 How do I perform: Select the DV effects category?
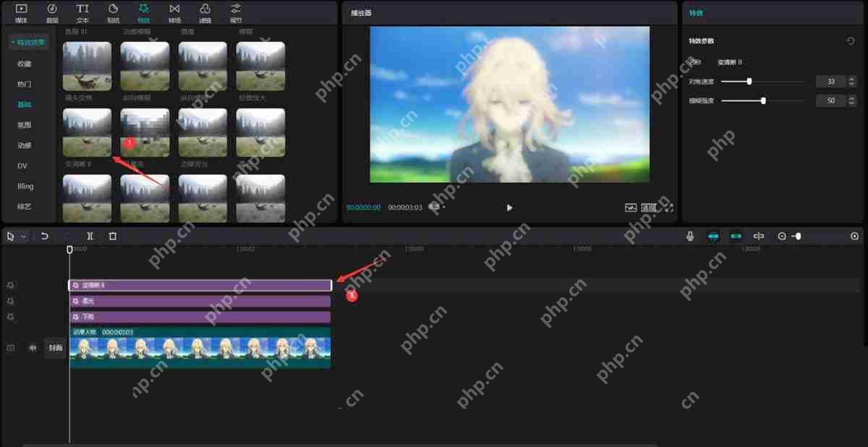pyautogui.click(x=22, y=166)
